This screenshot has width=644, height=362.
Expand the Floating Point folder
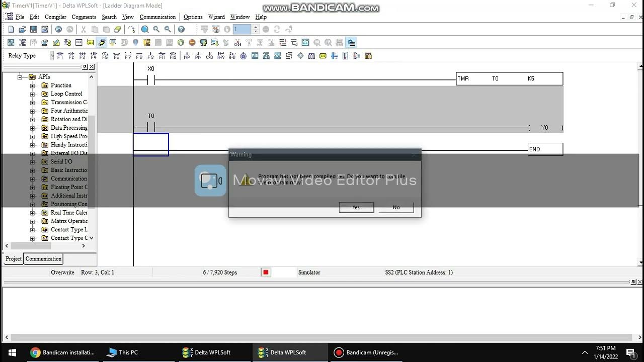(x=32, y=187)
